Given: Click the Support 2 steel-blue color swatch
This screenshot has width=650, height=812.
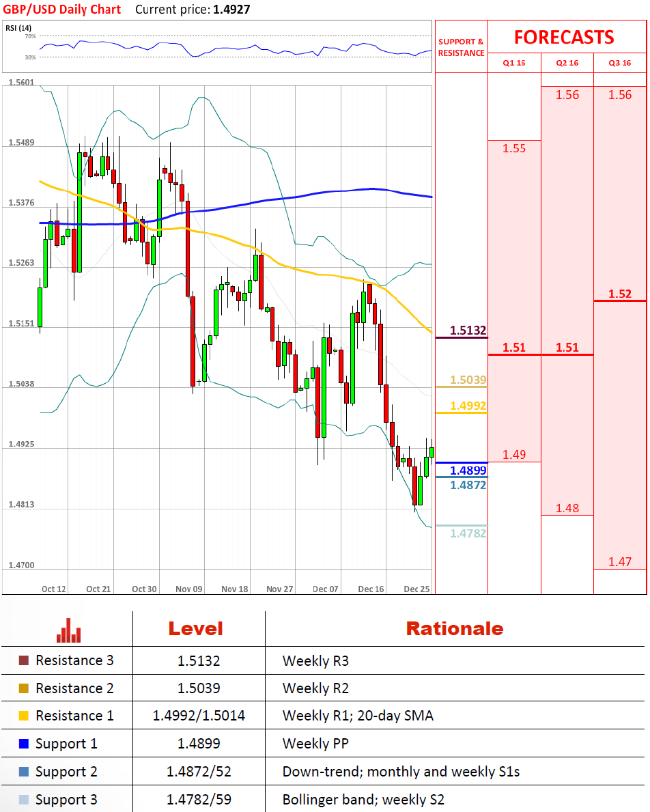Looking at the screenshot, I should coord(23,772).
